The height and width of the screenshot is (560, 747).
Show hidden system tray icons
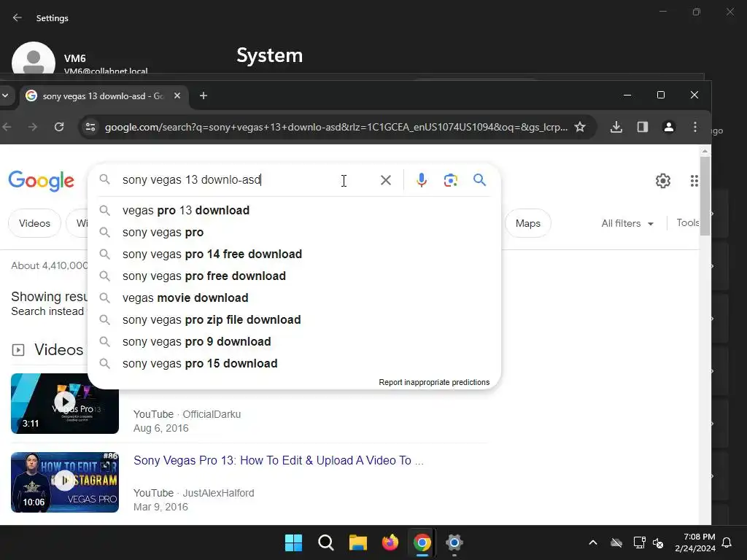[592, 542]
